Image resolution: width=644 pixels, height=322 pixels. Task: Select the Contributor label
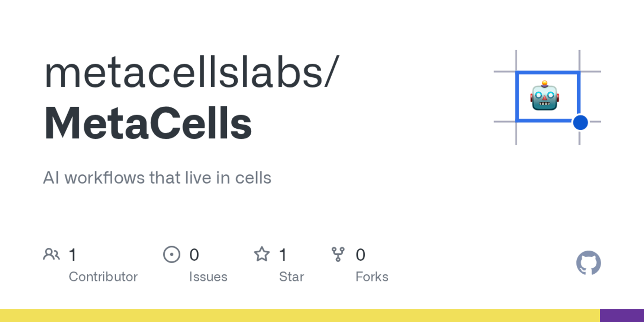click(x=103, y=277)
